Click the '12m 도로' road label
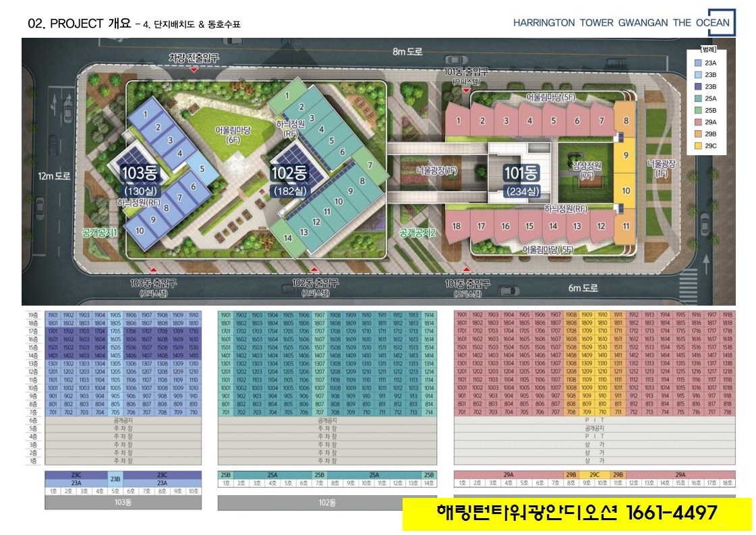 [54, 177]
